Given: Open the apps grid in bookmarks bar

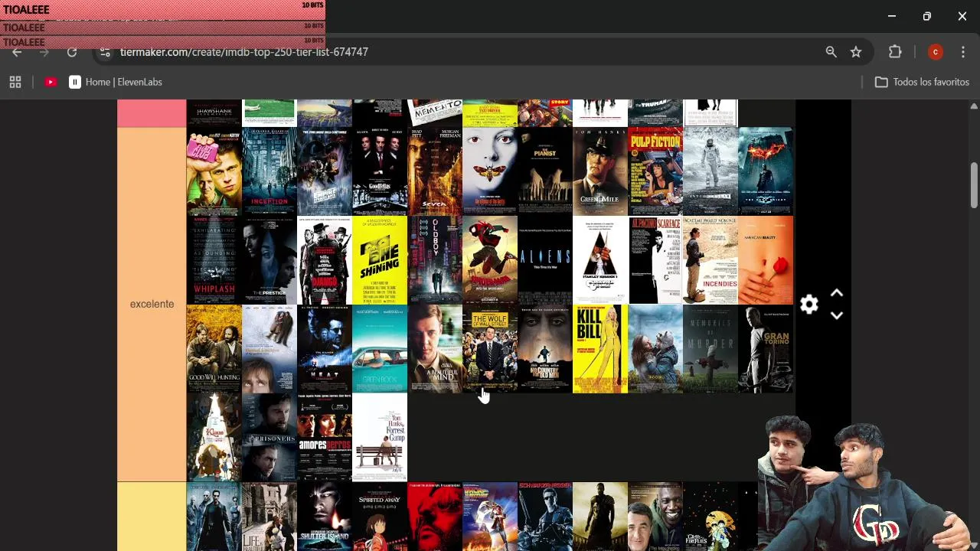Looking at the screenshot, I should [x=15, y=82].
